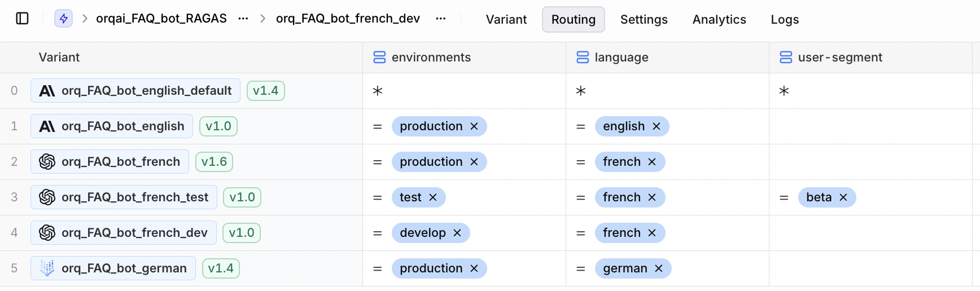Click the lightning bolt deployments icon
This screenshot has width=980, height=291.
point(63,19)
